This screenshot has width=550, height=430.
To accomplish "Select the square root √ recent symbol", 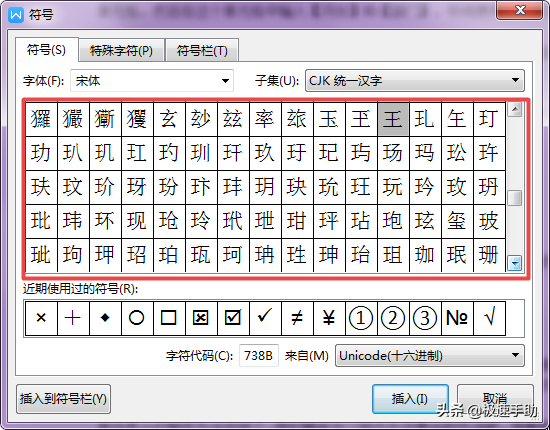I will (x=489, y=318).
